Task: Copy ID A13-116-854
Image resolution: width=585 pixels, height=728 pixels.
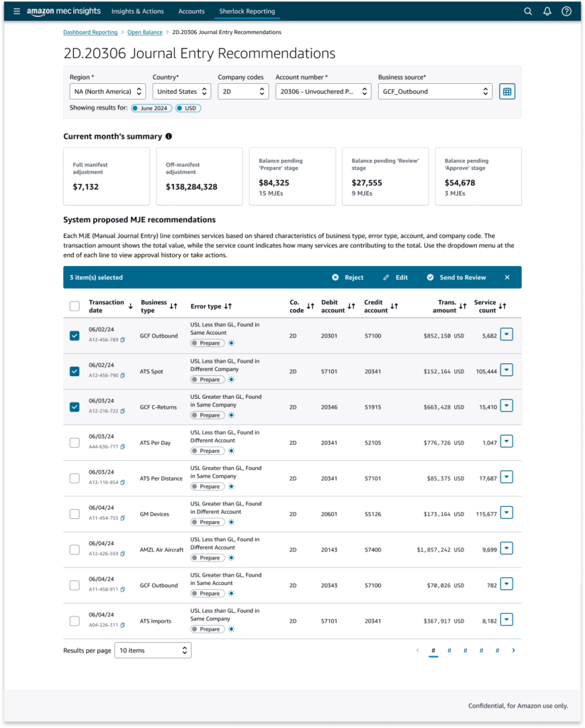Action: (x=122, y=483)
